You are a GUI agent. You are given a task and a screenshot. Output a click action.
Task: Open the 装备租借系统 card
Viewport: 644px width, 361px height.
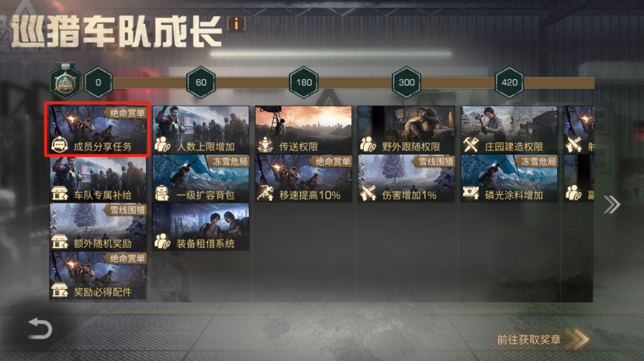200,227
